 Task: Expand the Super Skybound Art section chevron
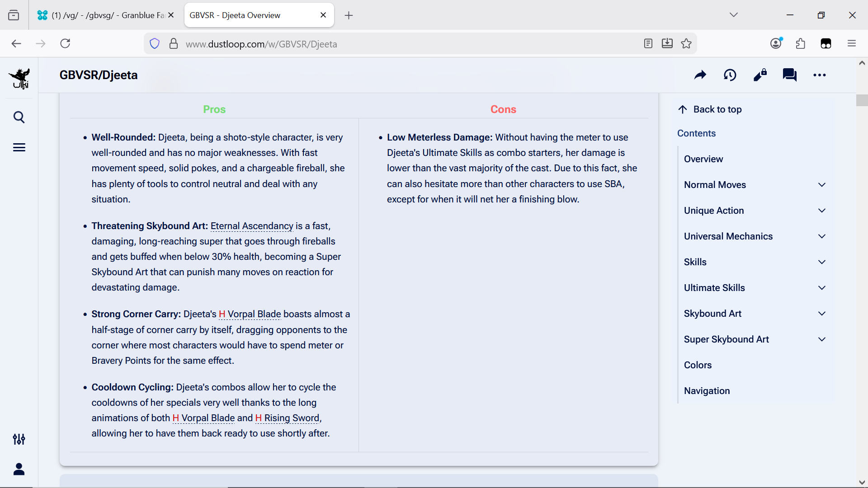point(821,339)
